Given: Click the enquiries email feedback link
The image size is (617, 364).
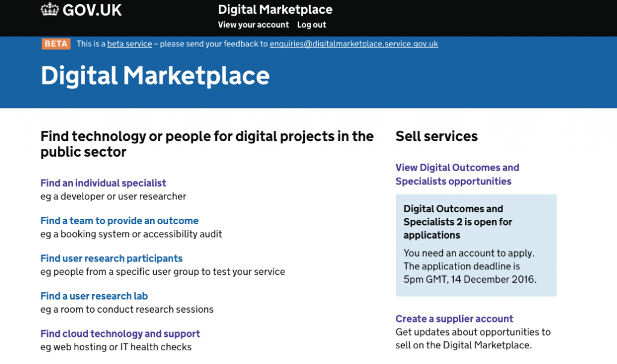Looking at the screenshot, I should coord(354,44).
